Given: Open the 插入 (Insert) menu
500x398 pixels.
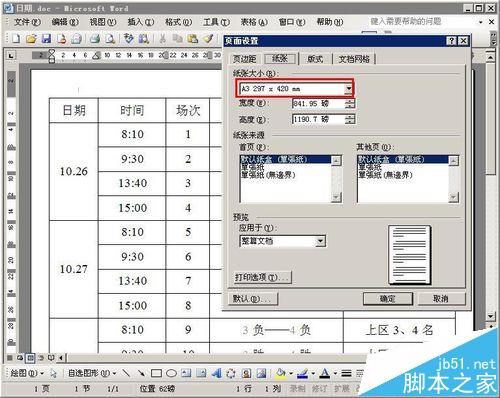Looking at the screenshot, I should [x=141, y=22].
